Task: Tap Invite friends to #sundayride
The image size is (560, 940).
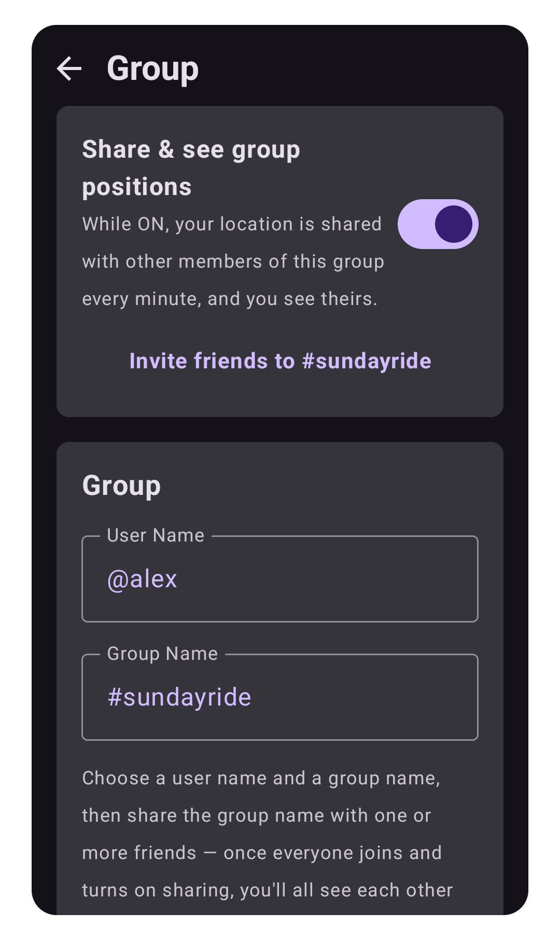Action: [x=280, y=361]
